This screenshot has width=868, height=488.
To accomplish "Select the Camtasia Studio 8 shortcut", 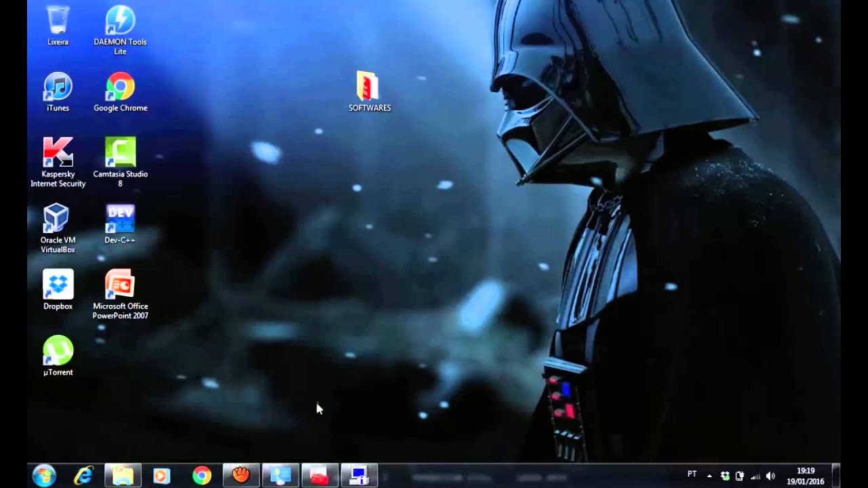I will [120, 163].
